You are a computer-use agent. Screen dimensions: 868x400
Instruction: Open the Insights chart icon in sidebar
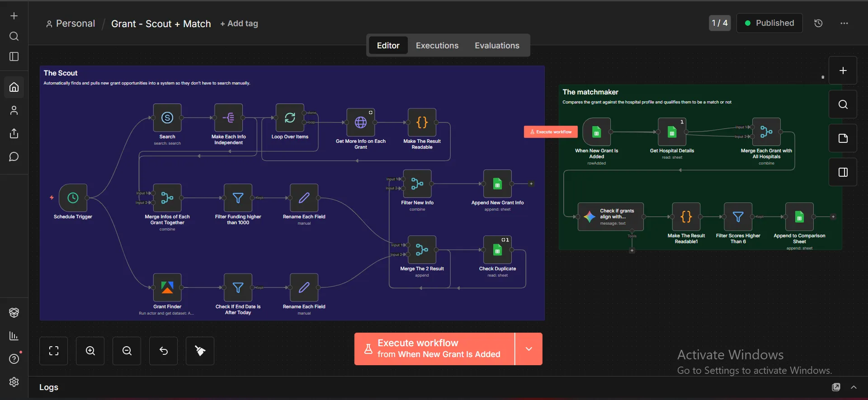coord(14,336)
